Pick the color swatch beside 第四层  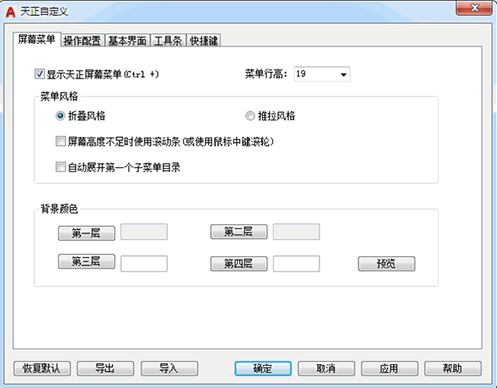click(296, 264)
